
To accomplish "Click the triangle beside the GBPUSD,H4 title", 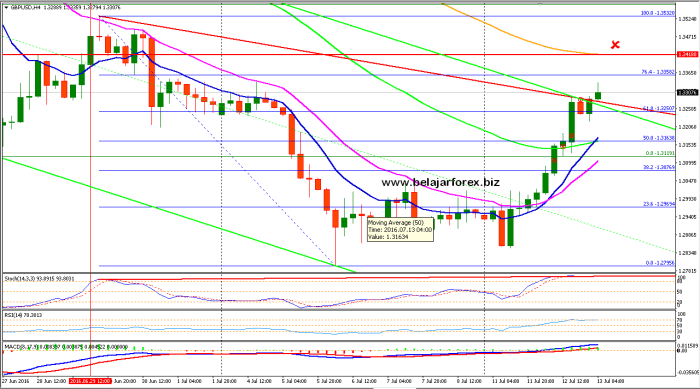I will click(5, 8).
